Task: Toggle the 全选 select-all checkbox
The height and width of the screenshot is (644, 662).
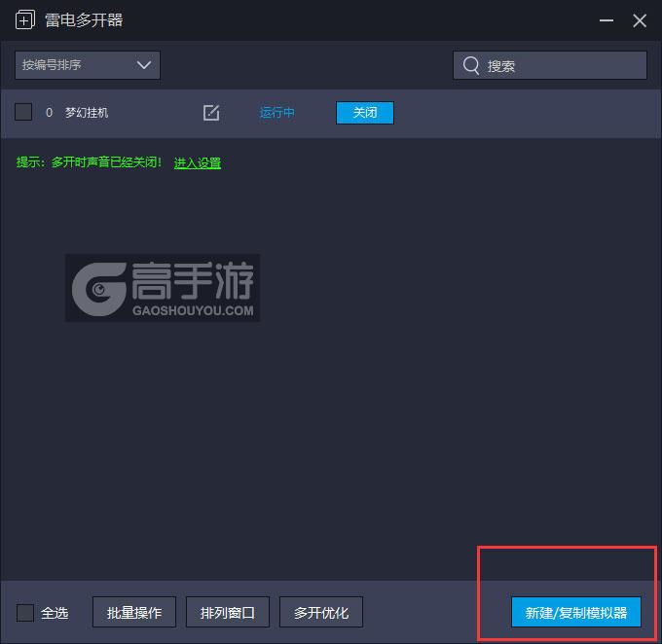Action: (x=25, y=612)
